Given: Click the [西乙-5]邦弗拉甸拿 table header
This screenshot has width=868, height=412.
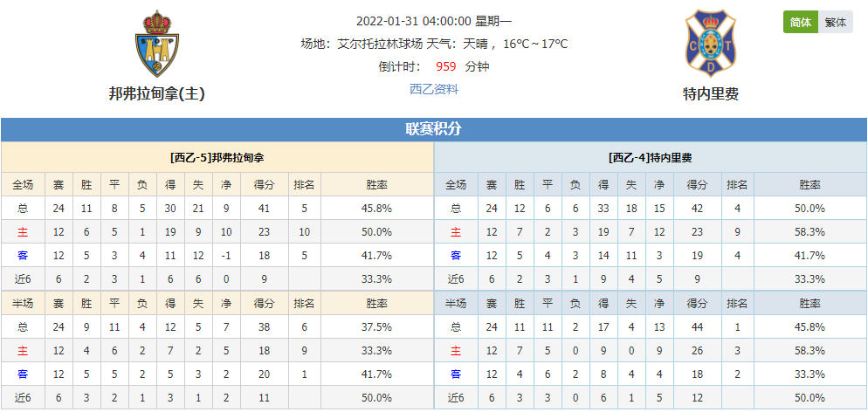Looking at the screenshot, I should click(x=217, y=158).
